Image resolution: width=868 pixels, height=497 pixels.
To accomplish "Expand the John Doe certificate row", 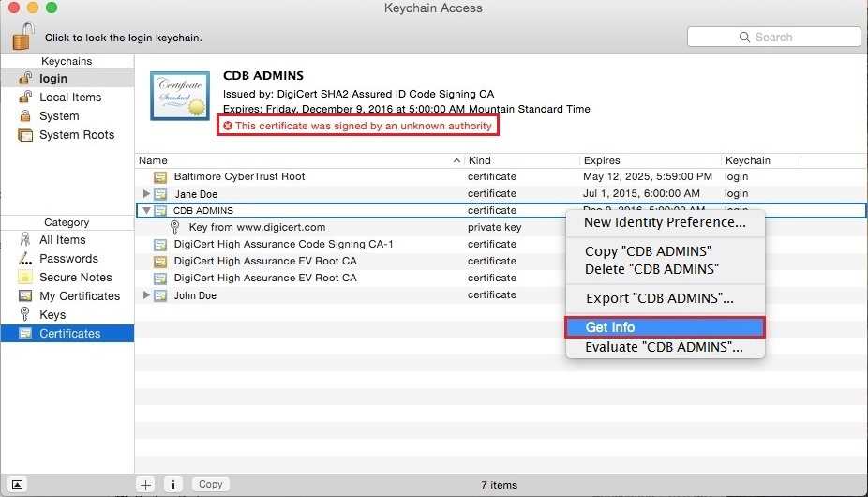I will coord(146,295).
